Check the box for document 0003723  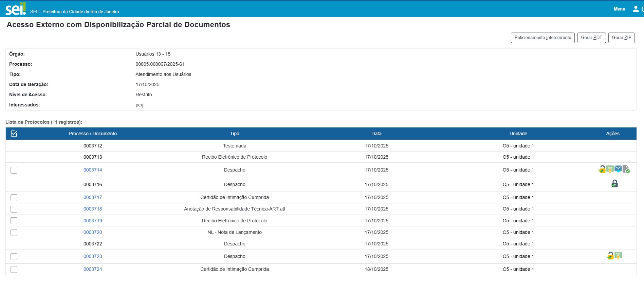[14, 257]
